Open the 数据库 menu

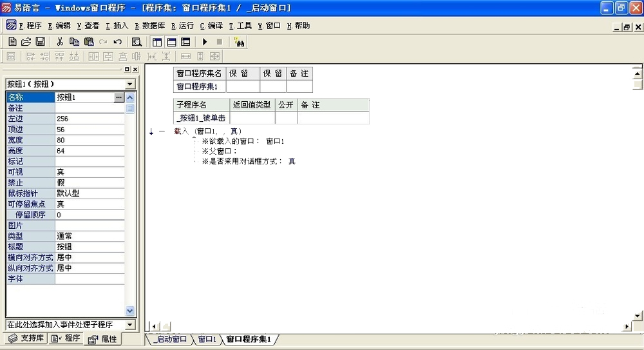pyautogui.click(x=150, y=26)
